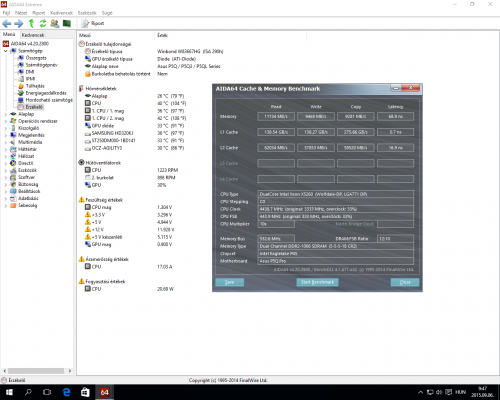The height and width of the screenshot is (400, 500).
Task: Click the Eszközök icon in the tree
Action: 13,170
